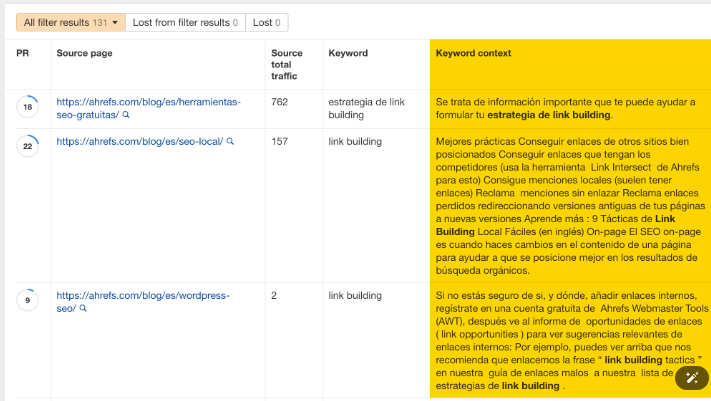Click the PR circle showing 18
The width and height of the screenshot is (711, 401).
tap(28, 106)
